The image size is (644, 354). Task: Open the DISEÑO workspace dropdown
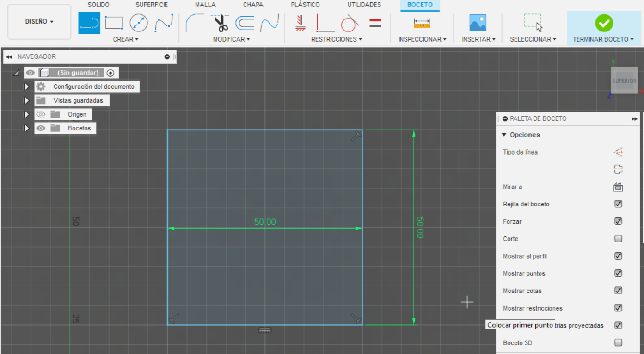pyautogui.click(x=39, y=22)
